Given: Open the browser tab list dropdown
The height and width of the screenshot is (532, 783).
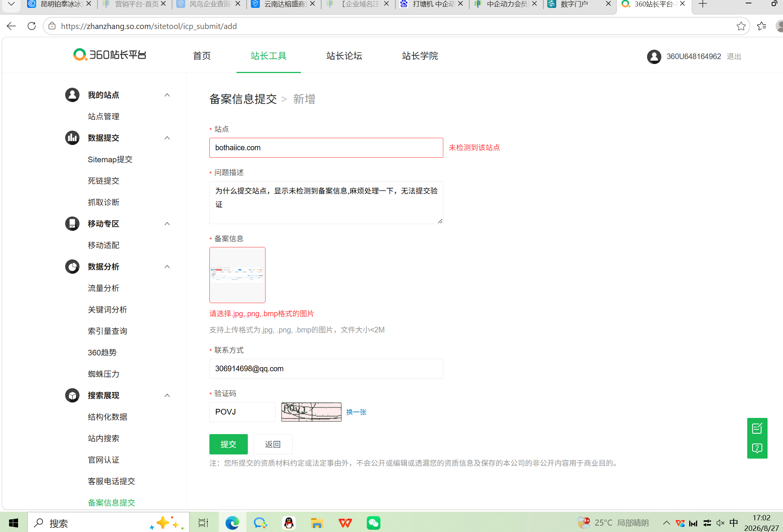Looking at the screenshot, I should pyautogui.click(x=11, y=4).
